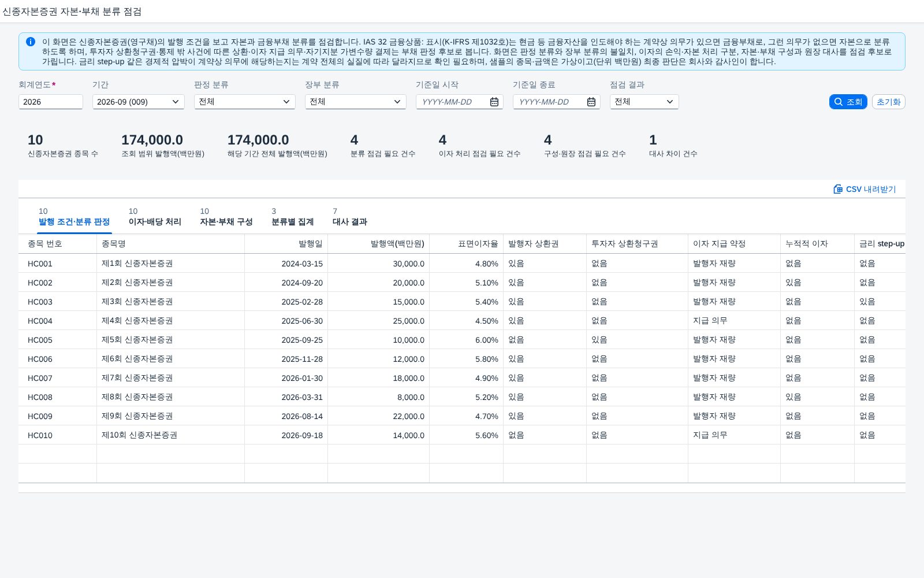Open the 판정 분류 dropdown

(x=286, y=102)
